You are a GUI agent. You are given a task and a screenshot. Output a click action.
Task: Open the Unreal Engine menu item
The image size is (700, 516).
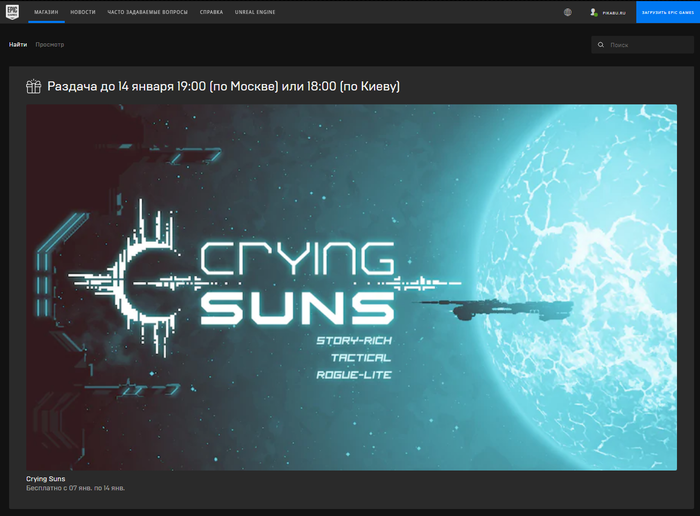pos(255,12)
